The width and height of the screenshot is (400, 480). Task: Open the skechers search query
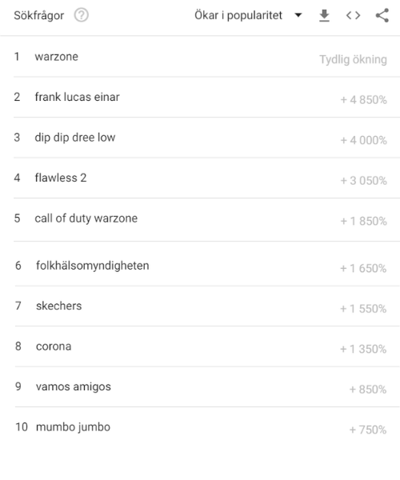59,306
